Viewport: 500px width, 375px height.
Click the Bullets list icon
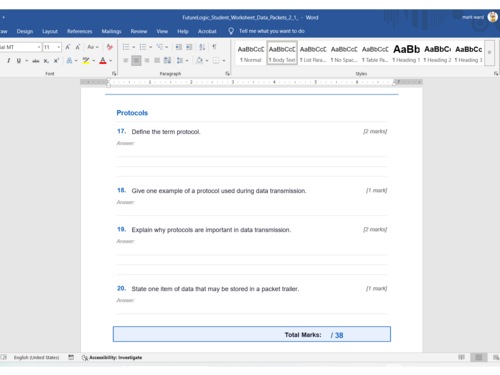pyautogui.click(x=126, y=47)
